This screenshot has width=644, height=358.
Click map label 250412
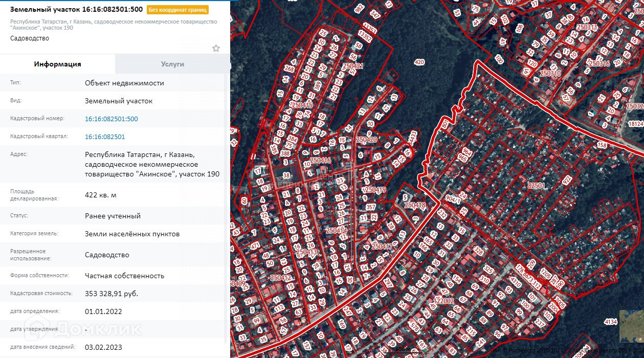click(x=280, y=278)
